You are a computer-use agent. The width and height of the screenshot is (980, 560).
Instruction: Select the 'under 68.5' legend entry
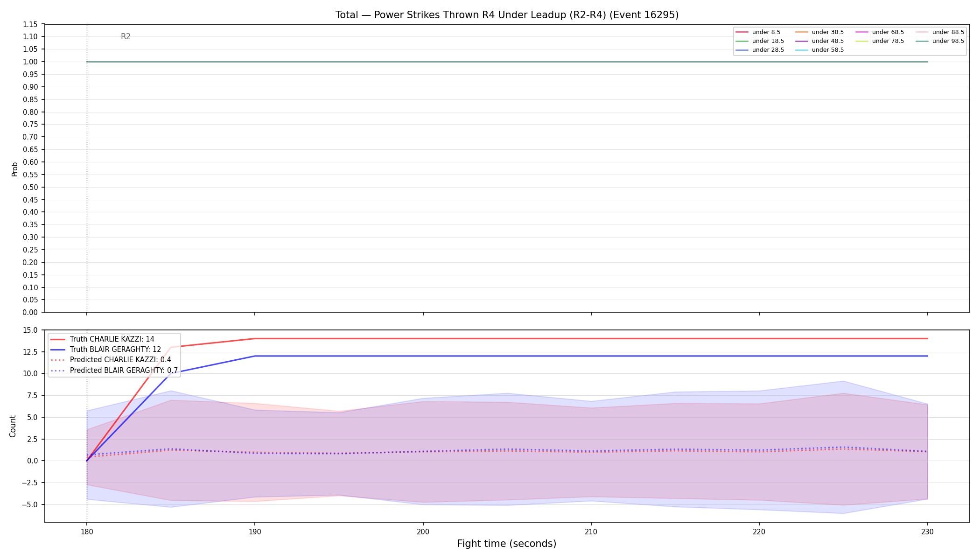coord(880,32)
